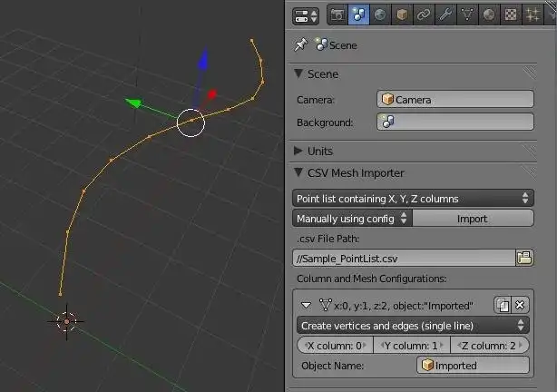Expand the Units panel
This screenshot has height=392, width=557.
pyautogui.click(x=298, y=151)
